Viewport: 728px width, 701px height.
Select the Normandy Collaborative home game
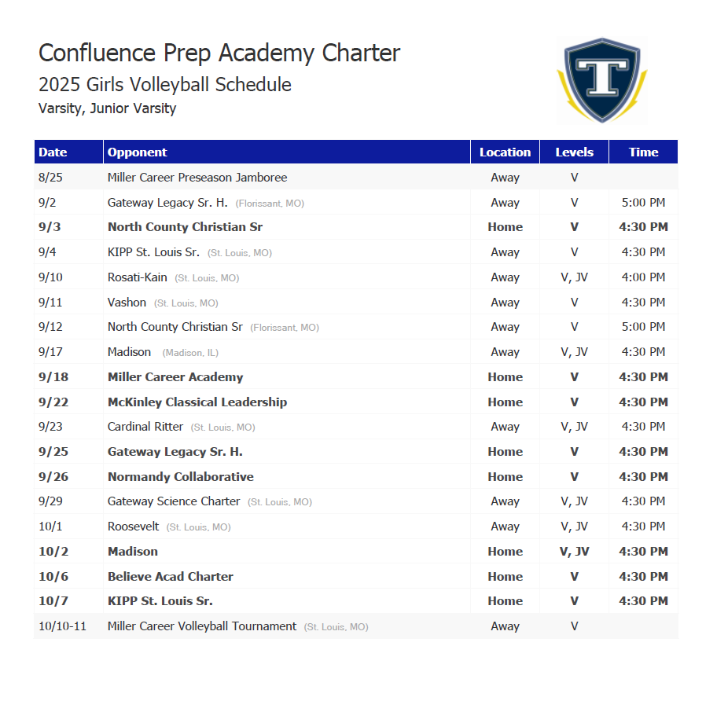point(181,477)
